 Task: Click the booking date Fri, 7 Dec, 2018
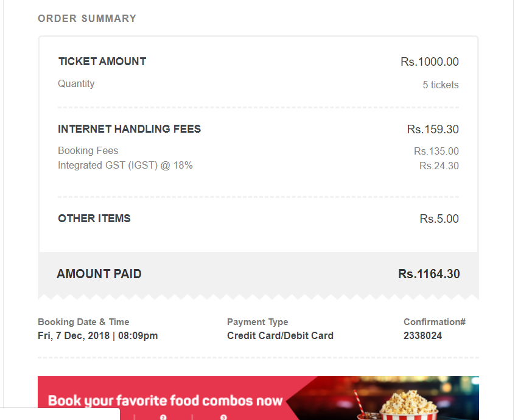click(x=74, y=336)
